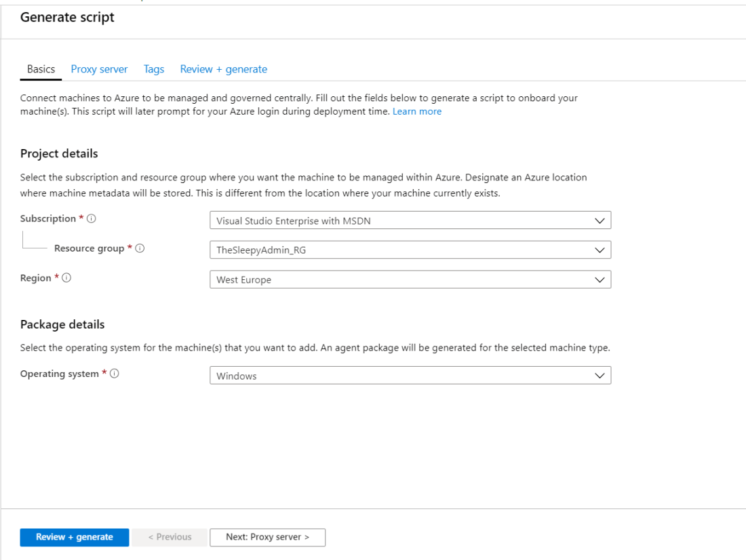Screen dimensions: 746x560
Task: Click the chevron arrow in Resource group dropdown
Action: click(598, 250)
